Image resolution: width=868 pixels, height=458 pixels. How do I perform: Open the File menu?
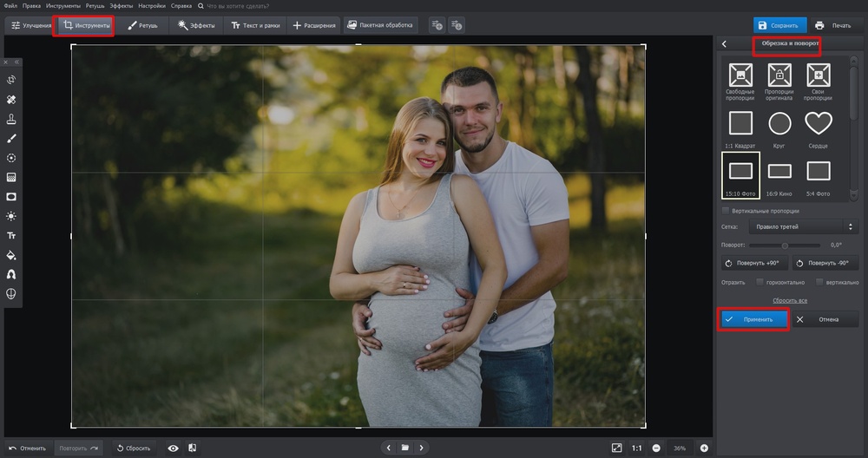pyautogui.click(x=10, y=6)
